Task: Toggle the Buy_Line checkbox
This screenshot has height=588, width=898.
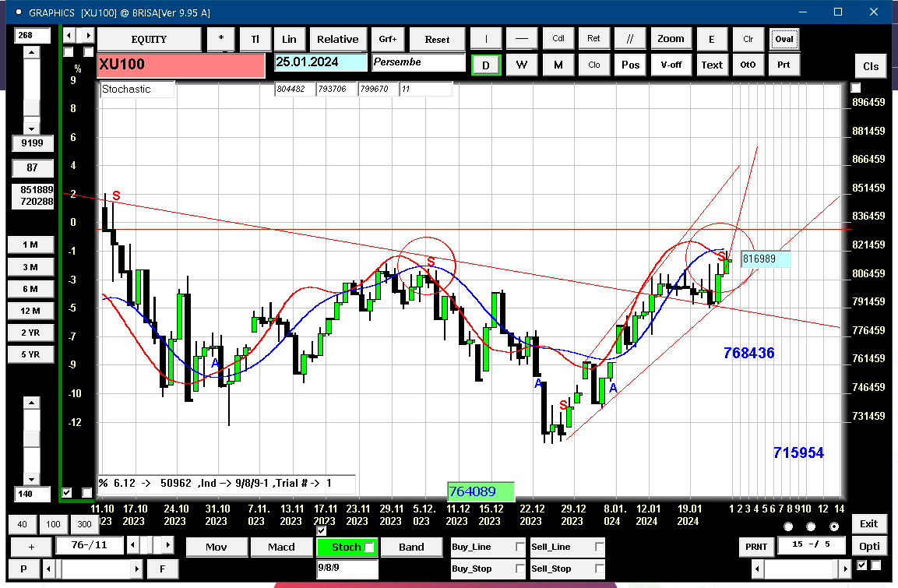Action: (519, 547)
